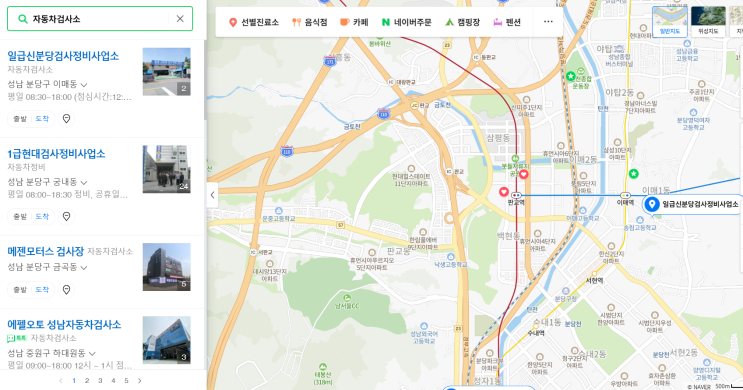
Task: Click the 이매고등학교 school marker
Action: [583, 211]
